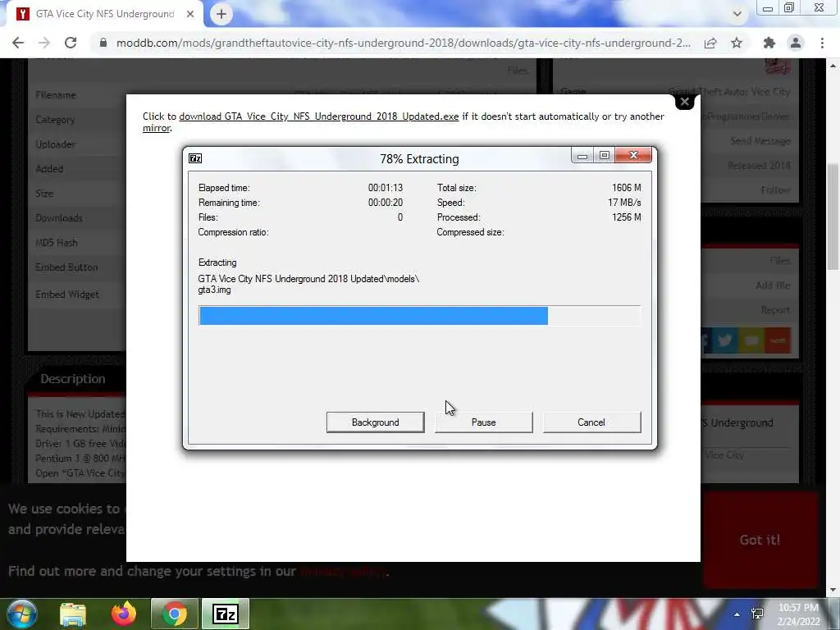Viewport: 840px width, 630px height.
Task: Close the moddb download popup
Action: tap(684, 101)
